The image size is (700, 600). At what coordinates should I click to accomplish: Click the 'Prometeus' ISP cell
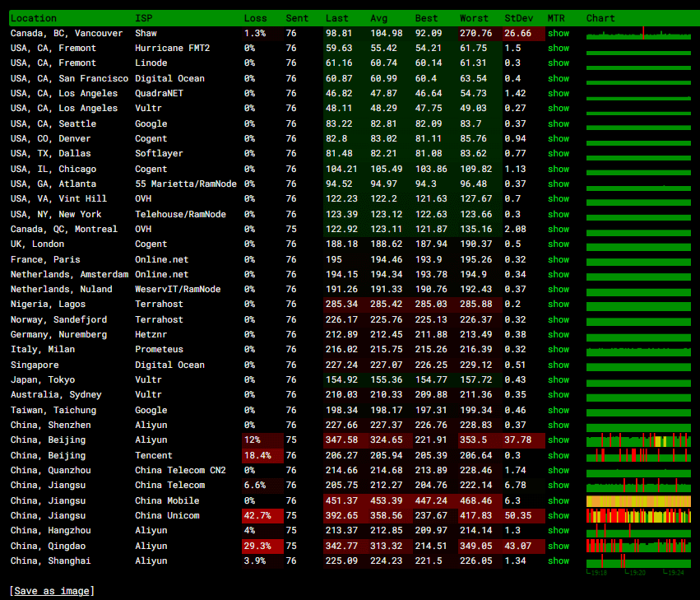pos(159,349)
